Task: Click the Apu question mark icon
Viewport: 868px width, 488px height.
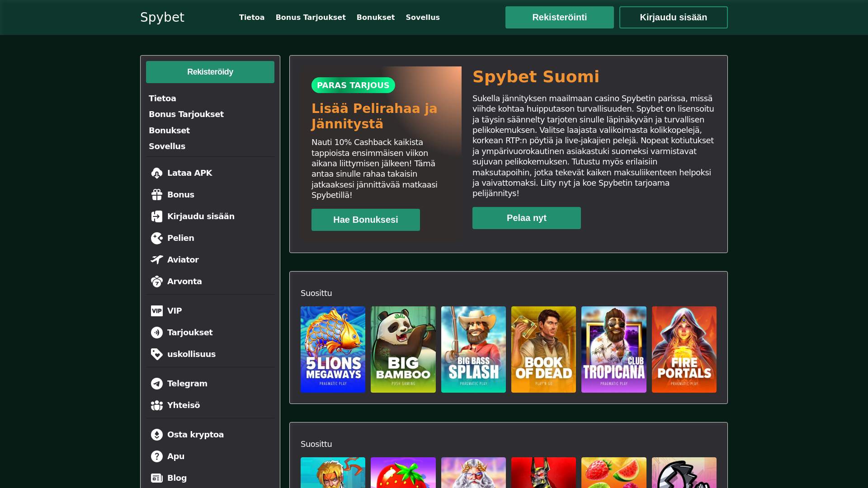Action: point(157,456)
